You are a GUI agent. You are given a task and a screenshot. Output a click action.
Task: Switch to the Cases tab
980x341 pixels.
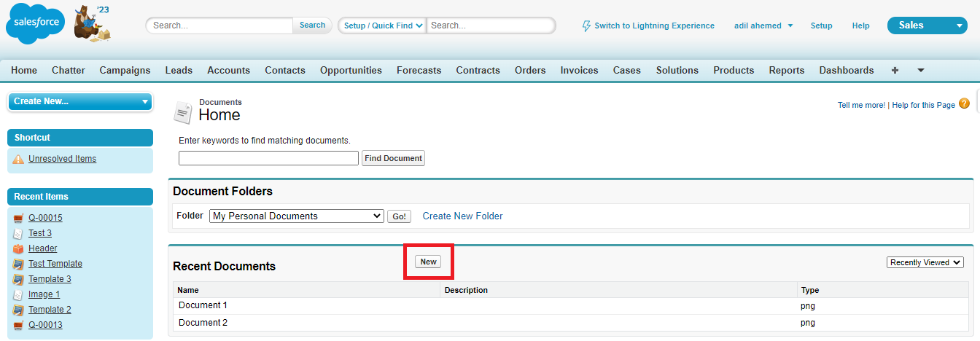point(627,71)
